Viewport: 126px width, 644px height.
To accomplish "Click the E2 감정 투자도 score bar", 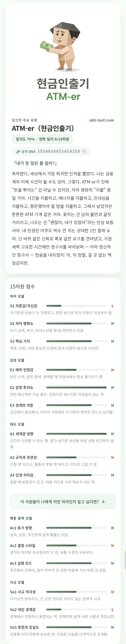I will tap(76, 387).
